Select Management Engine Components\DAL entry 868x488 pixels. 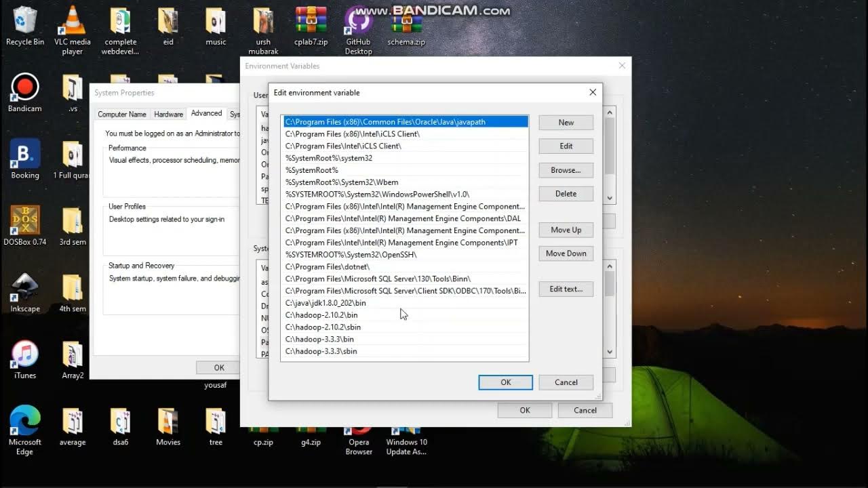[x=405, y=218]
